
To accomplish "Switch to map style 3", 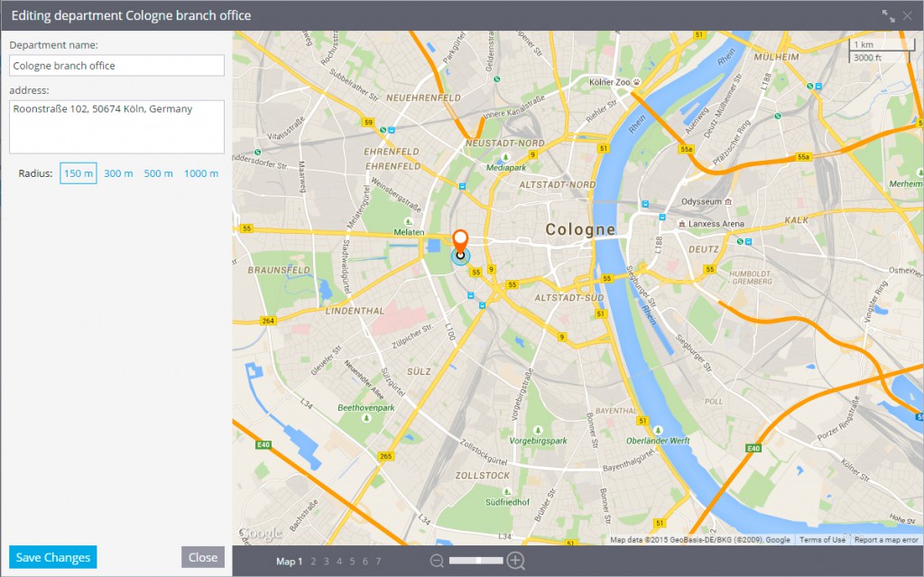I will pos(327,561).
